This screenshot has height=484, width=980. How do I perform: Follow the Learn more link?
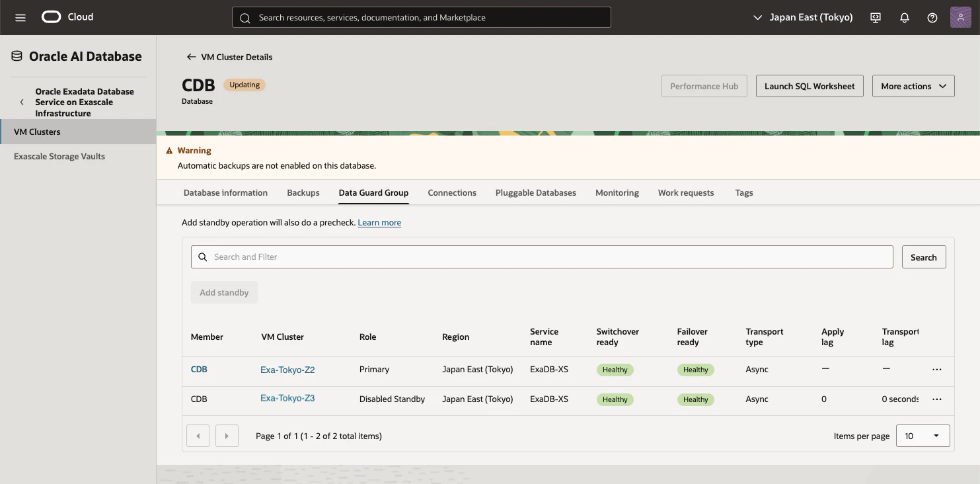pyautogui.click(x=379, y=223)
